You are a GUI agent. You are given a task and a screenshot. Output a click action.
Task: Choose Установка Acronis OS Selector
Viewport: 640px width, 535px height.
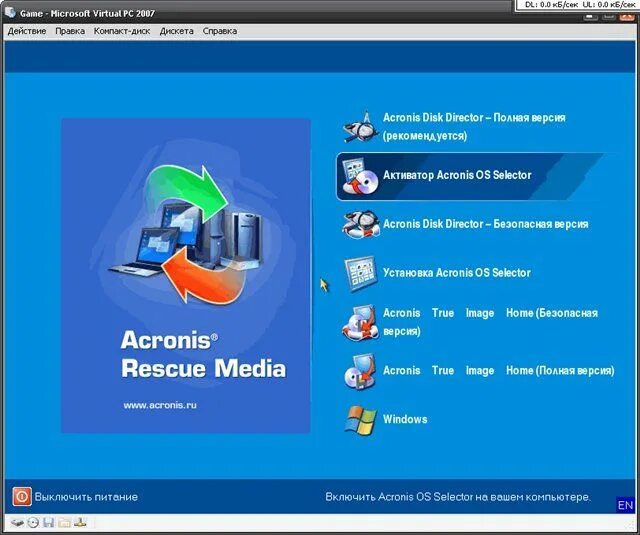457,273
